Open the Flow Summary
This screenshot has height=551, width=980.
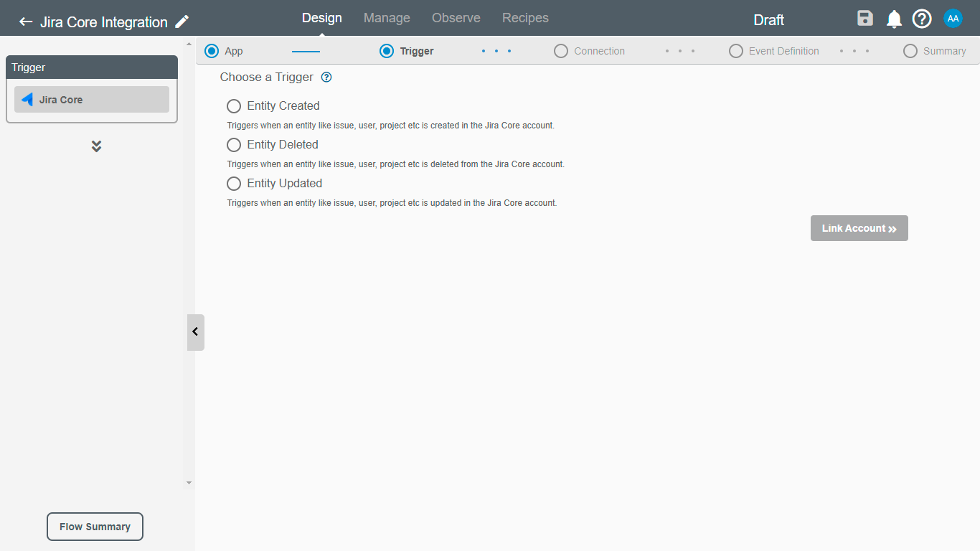click(95, 527)
